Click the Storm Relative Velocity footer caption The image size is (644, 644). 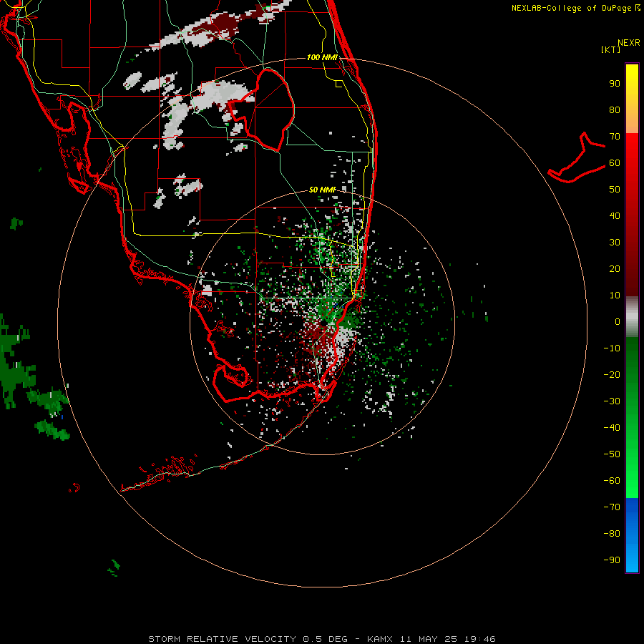pos(322,639)
